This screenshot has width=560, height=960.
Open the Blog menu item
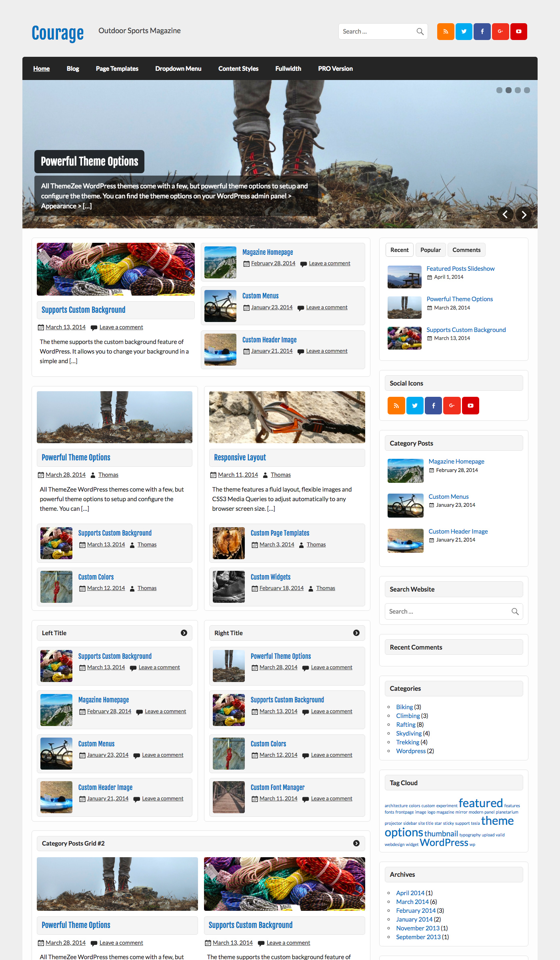73,68
